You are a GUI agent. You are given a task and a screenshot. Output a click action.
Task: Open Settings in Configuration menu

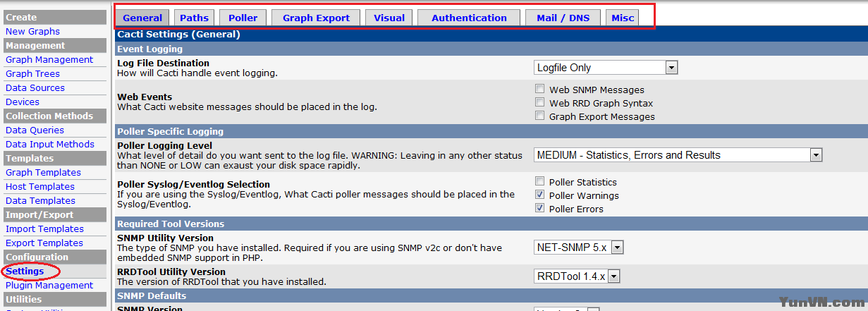[25, 271]
